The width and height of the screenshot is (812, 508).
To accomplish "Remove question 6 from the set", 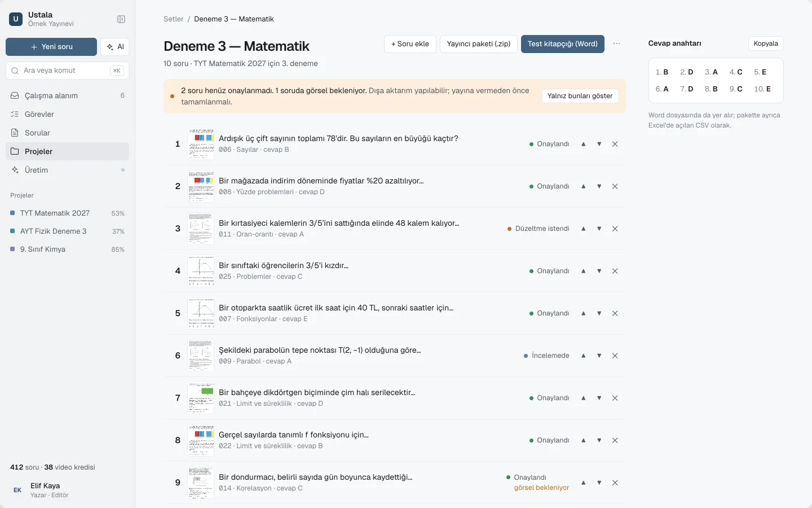I will pyautogui.click(x=615, y=356).
